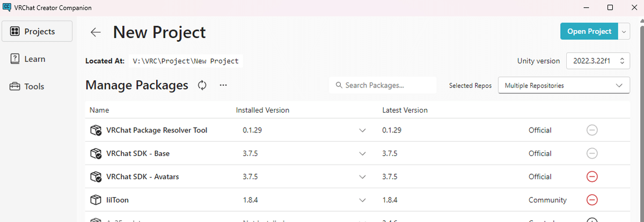
Task: Open the three-dots more options menu
Action: click(x=223, y=85)
